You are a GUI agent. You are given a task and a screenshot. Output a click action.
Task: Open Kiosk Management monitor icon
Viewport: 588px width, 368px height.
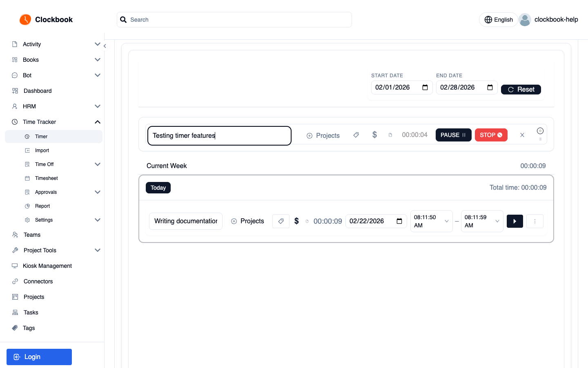tap(15, 266)
